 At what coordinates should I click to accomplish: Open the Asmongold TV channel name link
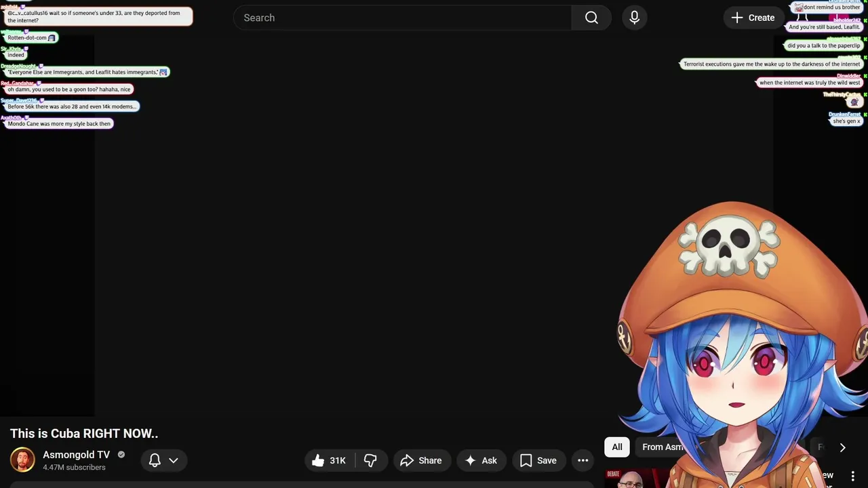pos(76,455)
